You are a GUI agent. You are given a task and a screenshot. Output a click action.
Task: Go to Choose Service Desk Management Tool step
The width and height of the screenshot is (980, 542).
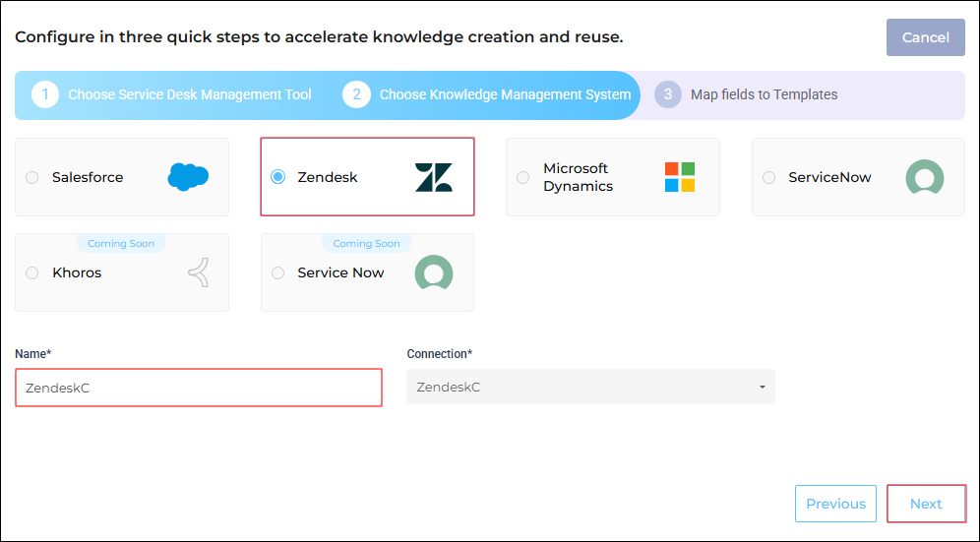[x=189, y=95]
